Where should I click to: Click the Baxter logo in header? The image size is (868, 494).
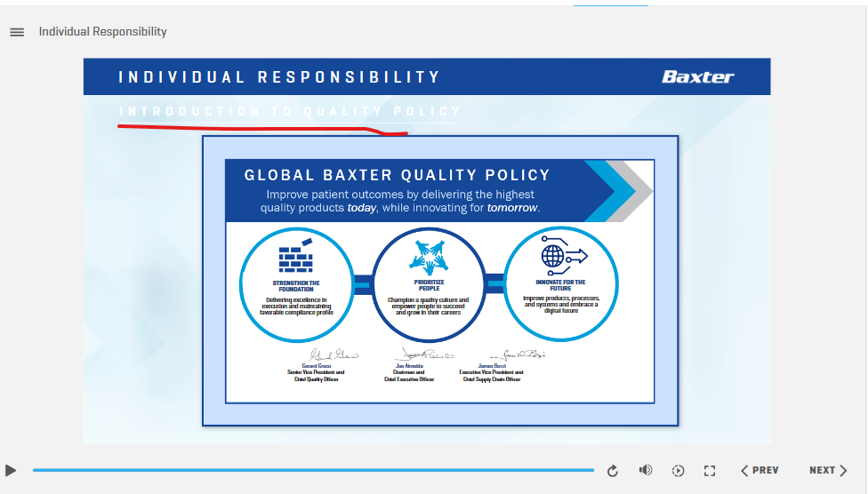tap(697, 77)
